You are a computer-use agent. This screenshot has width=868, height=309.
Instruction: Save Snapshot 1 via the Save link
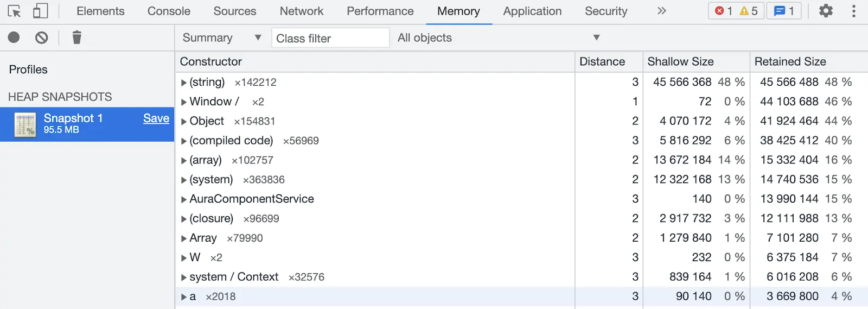[x=156, y=118]
